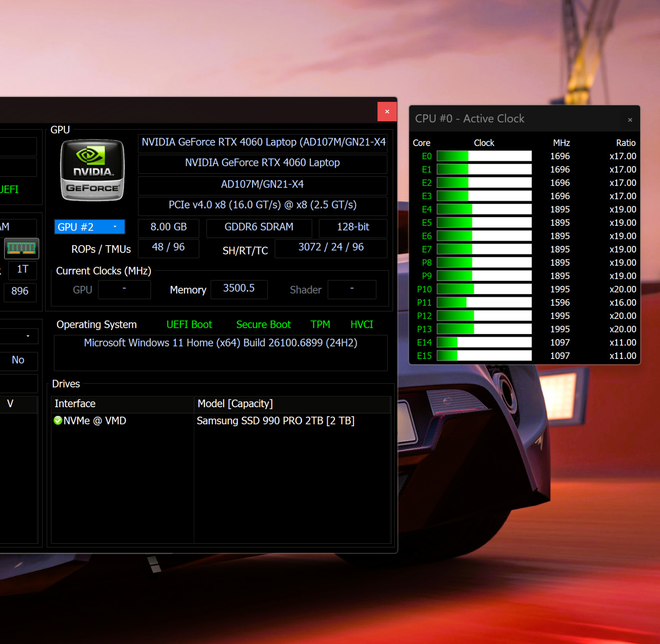Click the No value field
Image resolution: width=660 pixels, height=644 pixels.
click(x=18, y=361)
